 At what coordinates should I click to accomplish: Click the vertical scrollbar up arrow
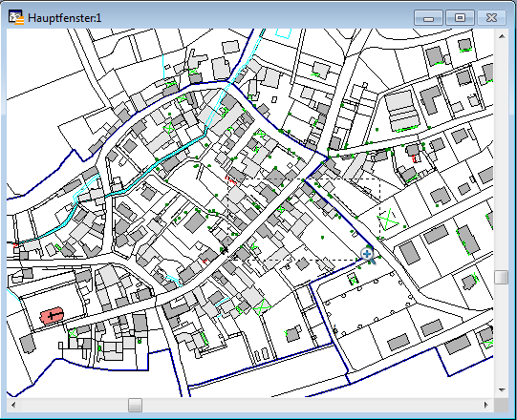(x=502, y=36)
